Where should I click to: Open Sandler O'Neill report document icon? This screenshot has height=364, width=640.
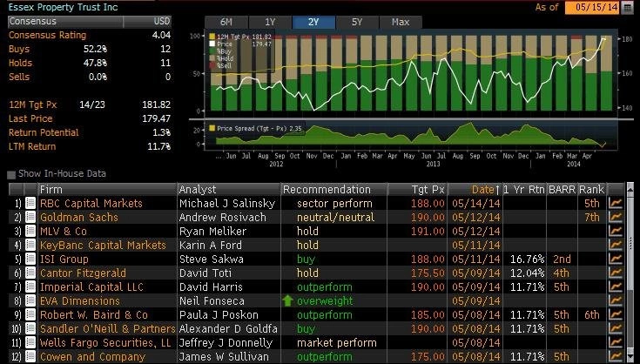(30, 328)
